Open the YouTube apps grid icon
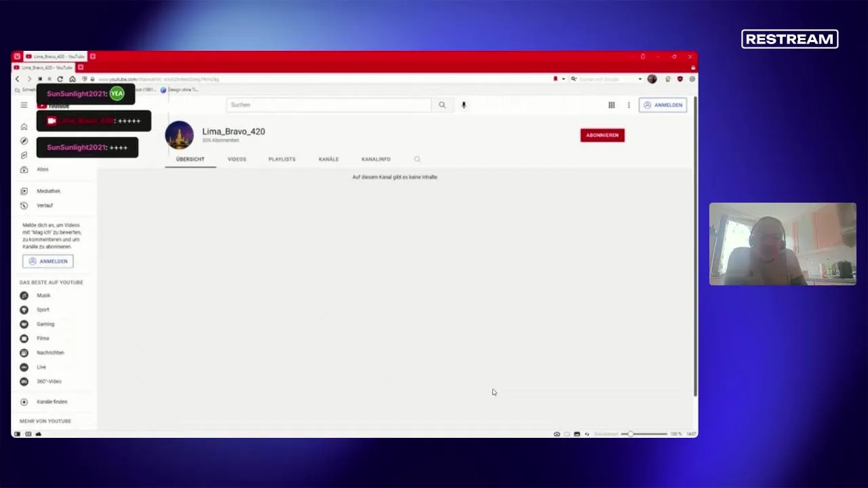The width and height of the screenshot is (868, 488). pos(612,105)
